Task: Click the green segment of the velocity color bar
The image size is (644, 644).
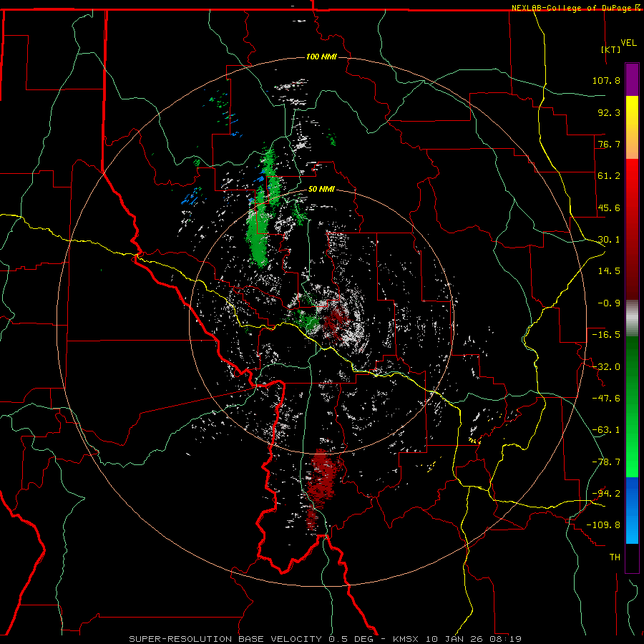Action: pos(632,406)
